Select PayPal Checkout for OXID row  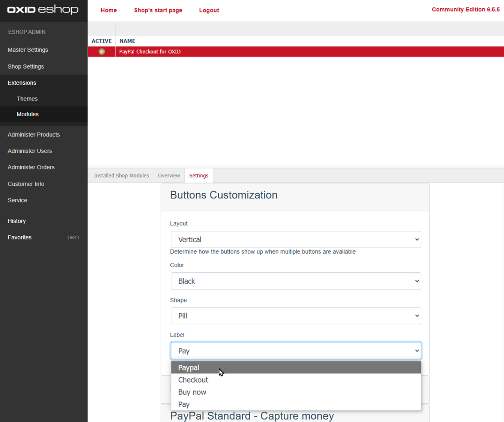click(150, 52)
